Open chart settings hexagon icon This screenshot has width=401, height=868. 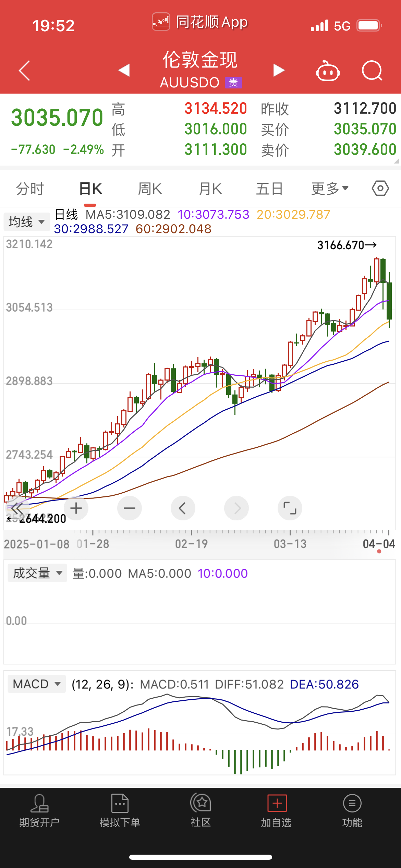point(380,188)
